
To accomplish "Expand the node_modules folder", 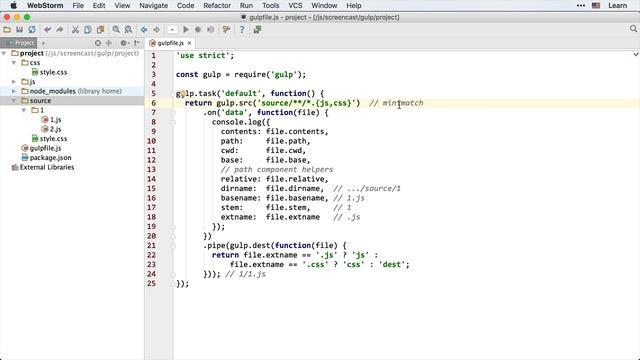I will click(14, 91).
